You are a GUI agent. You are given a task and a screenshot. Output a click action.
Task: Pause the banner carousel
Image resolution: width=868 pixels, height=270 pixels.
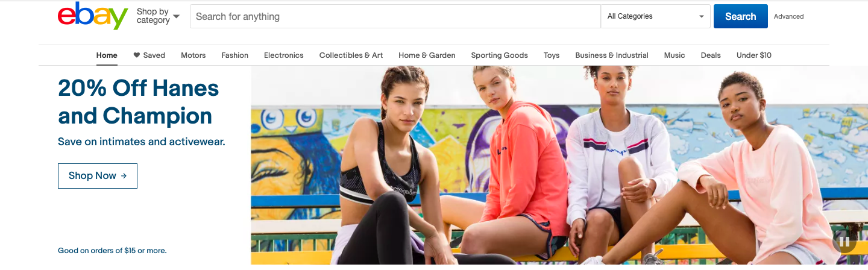click(x=844, y=242)
